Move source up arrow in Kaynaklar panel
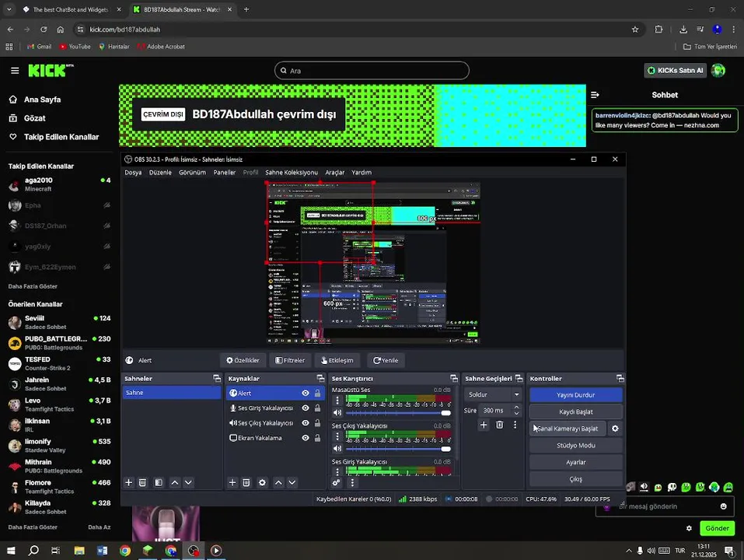Screen dimensions: 744x560 point(278,483)
